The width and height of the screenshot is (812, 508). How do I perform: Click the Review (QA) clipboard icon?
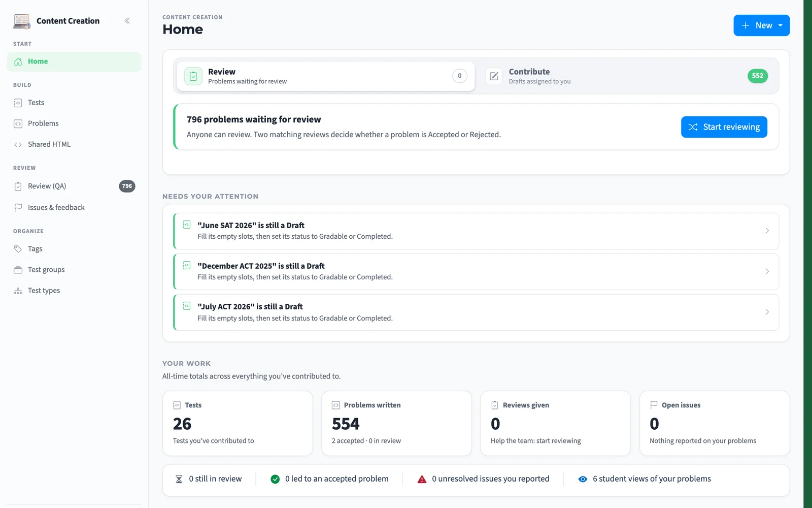tap(18, 186)
